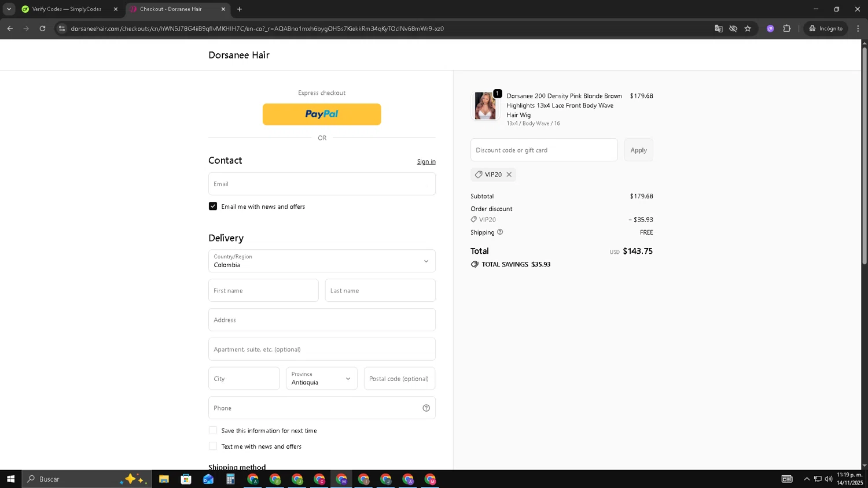Open the purple SimplyCodes extension icon
The height and width of the screenshot is (488, 868).
click(x=770, y=28)
